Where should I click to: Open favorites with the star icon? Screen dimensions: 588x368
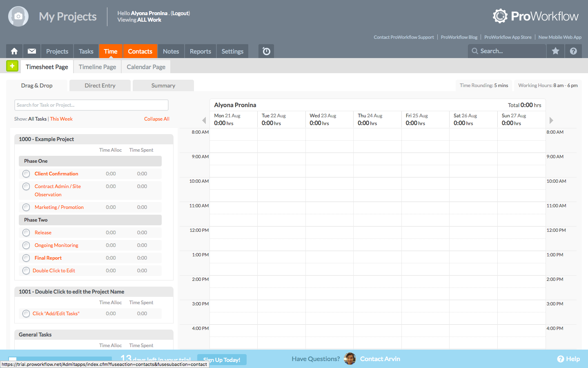555,51
